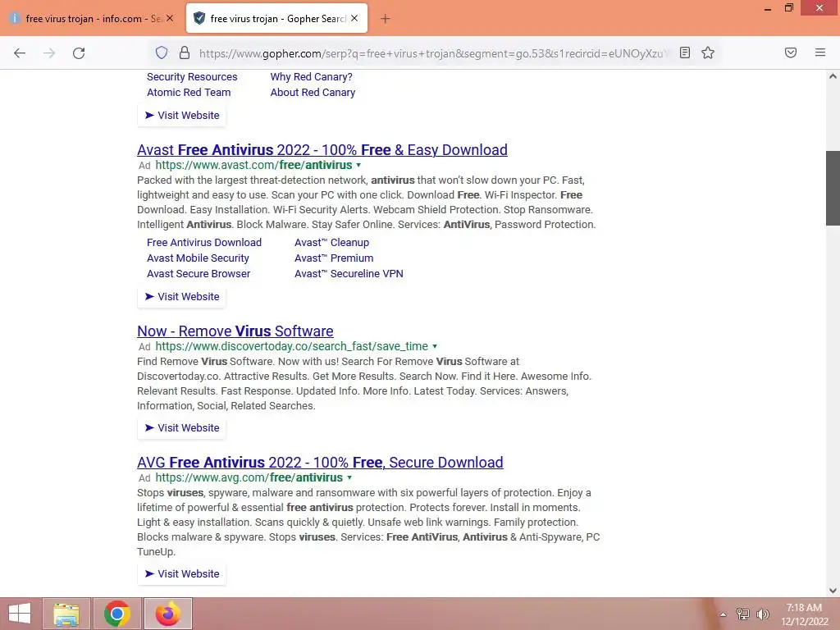Viewport: 840px width, 630px height.
Task: Click the avg.com/free/antivirus green URL
Action: click(249, 477)
